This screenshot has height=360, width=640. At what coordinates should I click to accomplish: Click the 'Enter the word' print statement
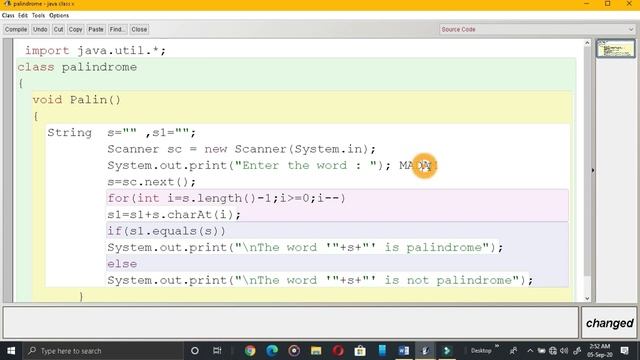tap(249, 165)
